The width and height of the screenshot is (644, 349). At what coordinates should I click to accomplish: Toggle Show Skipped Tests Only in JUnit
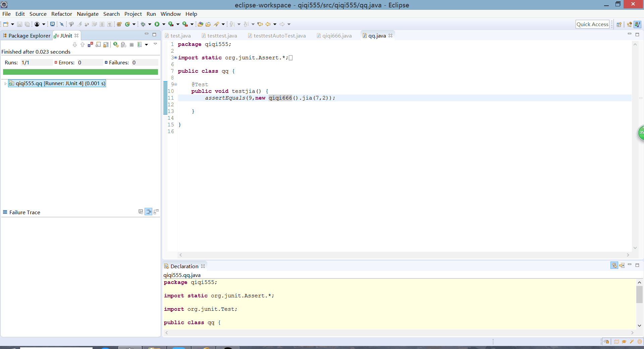98,45
